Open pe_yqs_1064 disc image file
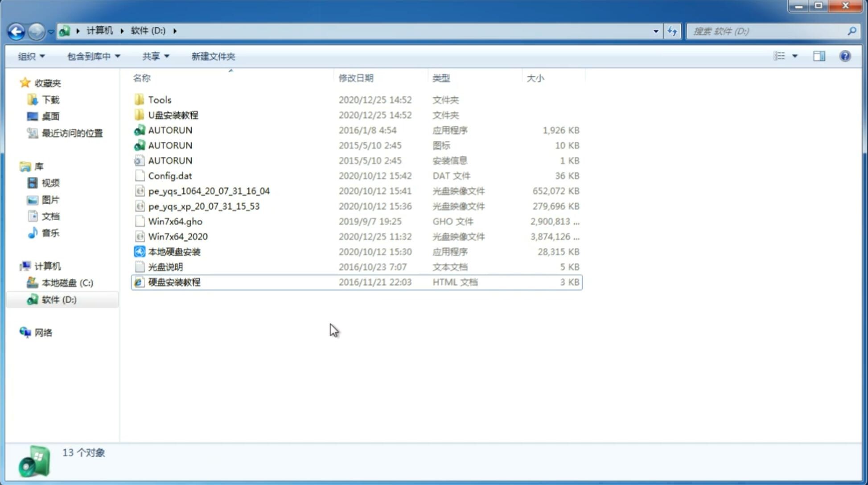Image resolution: width=868 pixels, height=485 pixels. (x=209, y=191)
